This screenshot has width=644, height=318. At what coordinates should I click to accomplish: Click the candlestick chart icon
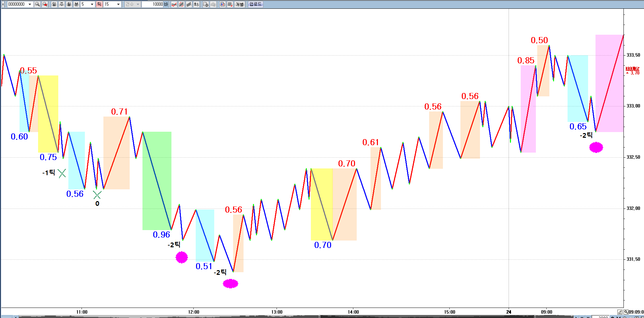(x=223, y=4)
